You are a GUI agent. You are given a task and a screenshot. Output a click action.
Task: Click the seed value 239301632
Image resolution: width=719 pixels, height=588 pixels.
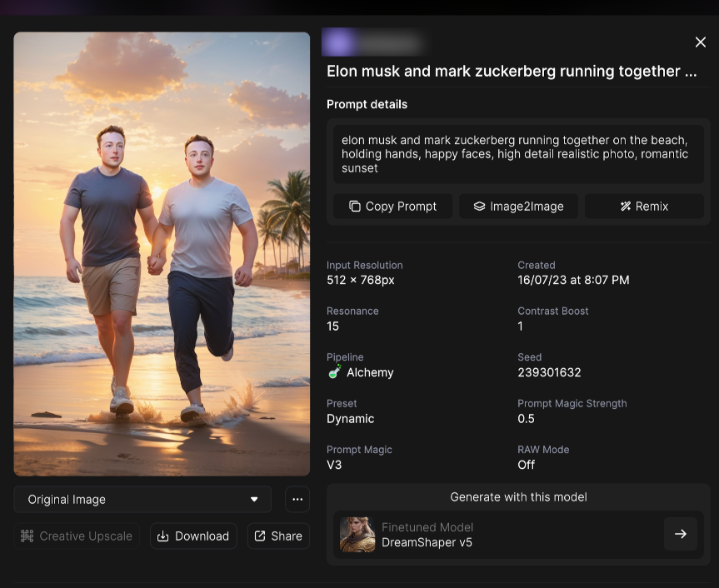tap(549, 372)
